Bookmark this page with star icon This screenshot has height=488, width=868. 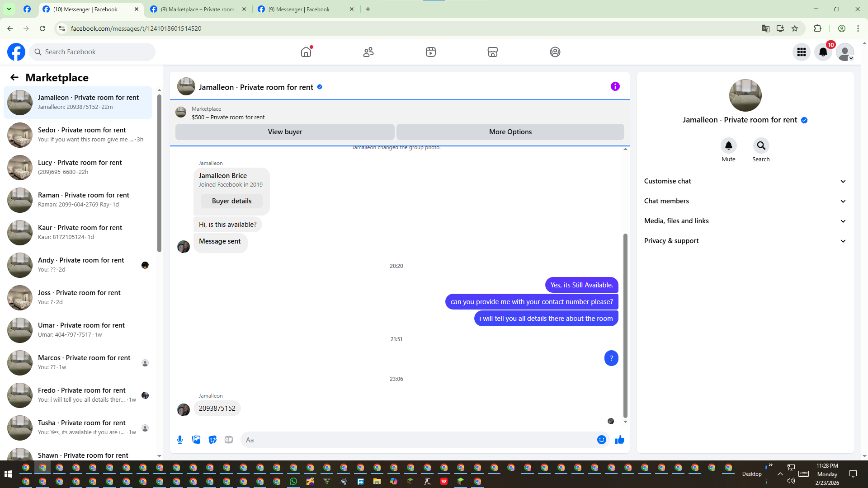tap(795, 28)
